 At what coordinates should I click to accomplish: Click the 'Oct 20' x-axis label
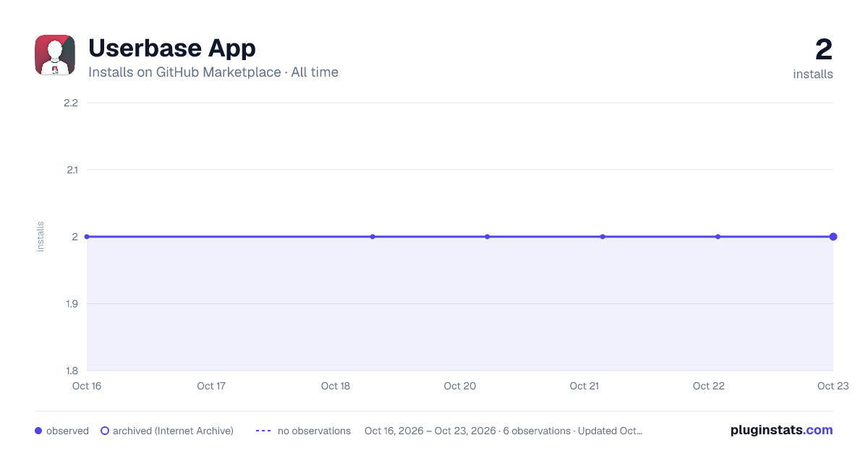[x=460, y=386]
